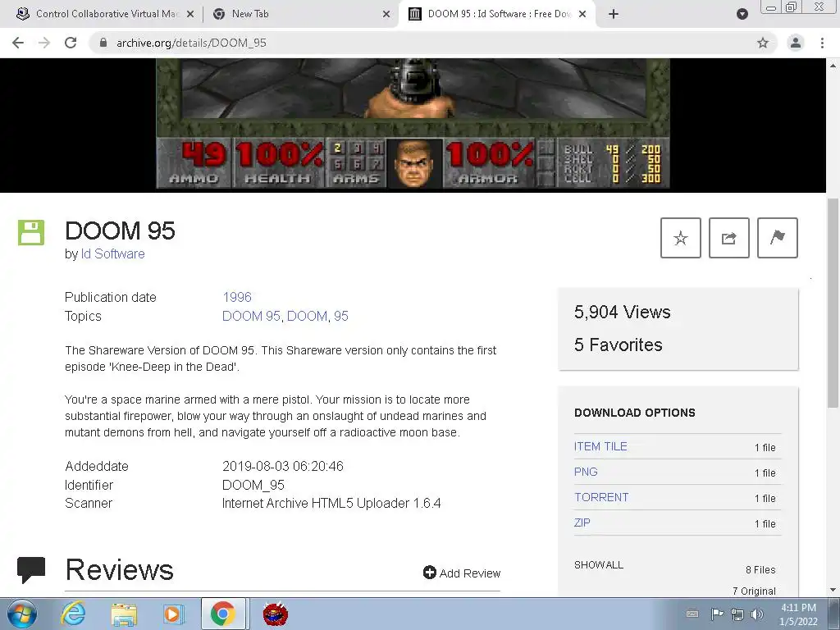This screenshot has height=630, width=840.
Task: Click the browser forward arrow
Action: 44,43
